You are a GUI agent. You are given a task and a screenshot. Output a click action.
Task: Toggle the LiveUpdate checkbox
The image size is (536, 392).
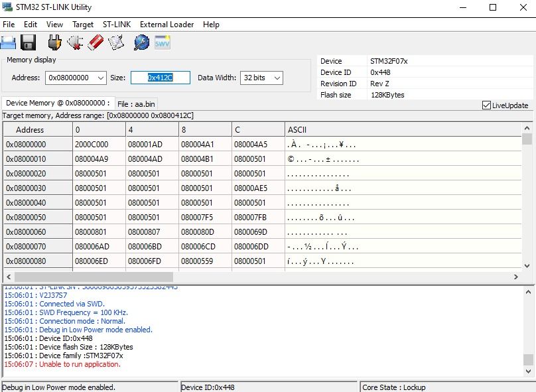click(486, 105)
